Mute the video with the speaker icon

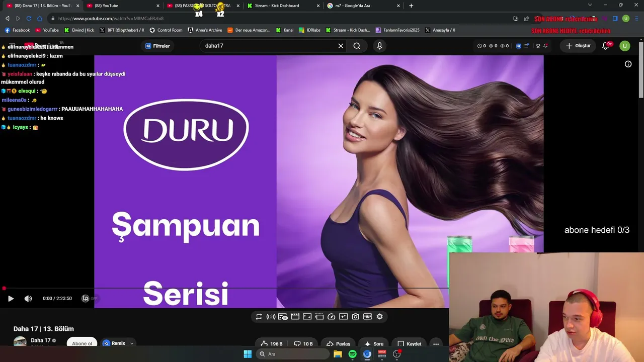click(x=28, y=299)
